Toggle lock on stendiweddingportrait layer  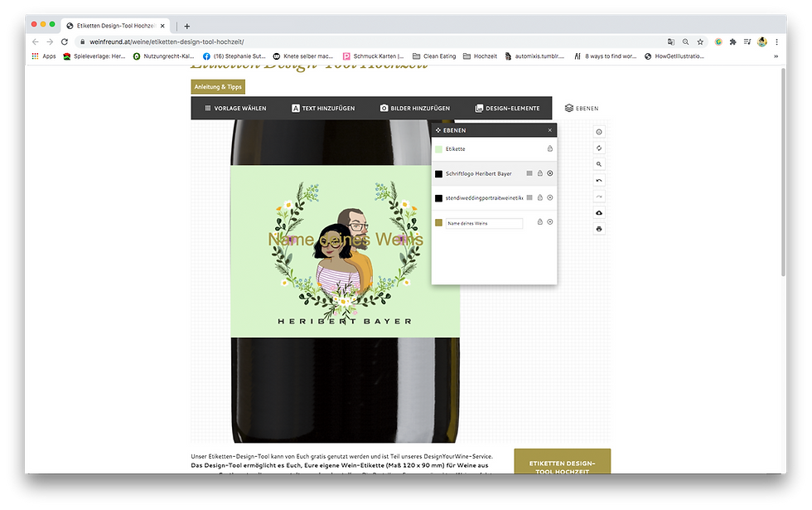pos(539,197)
